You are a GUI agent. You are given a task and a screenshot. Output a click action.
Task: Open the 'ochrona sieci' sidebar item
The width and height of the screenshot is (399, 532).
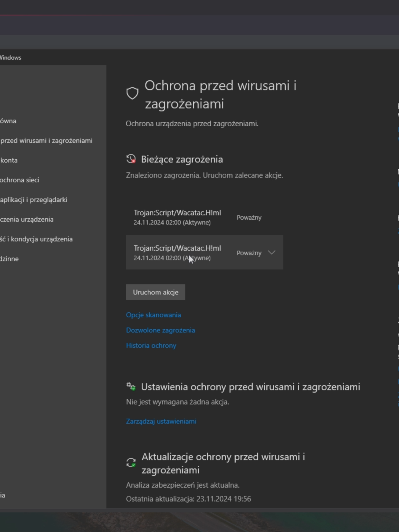20,180
